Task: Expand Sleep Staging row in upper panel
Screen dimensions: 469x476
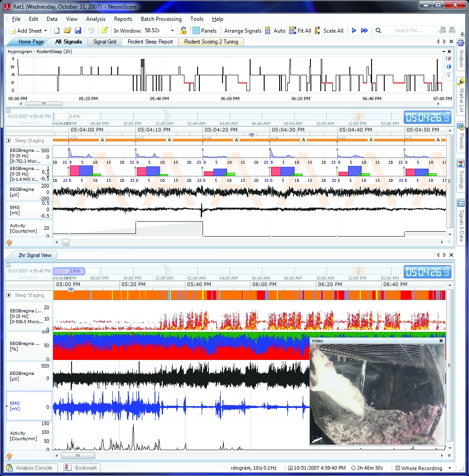Action: pos(9,141)
